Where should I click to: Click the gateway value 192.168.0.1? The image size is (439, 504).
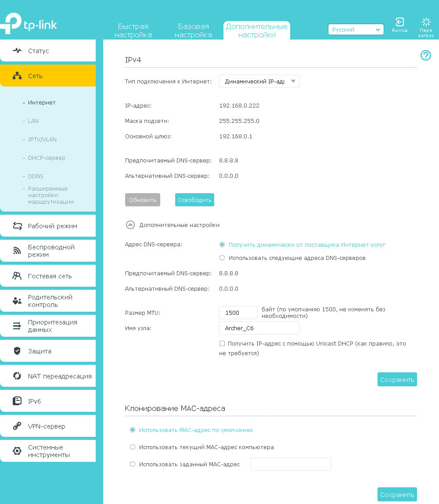tap(236, 136)
